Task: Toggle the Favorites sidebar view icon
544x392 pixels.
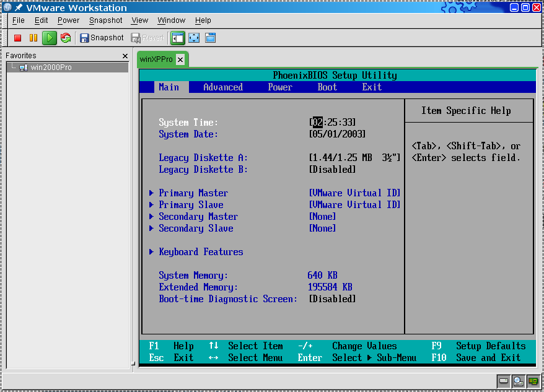Action: pos(178,38)
